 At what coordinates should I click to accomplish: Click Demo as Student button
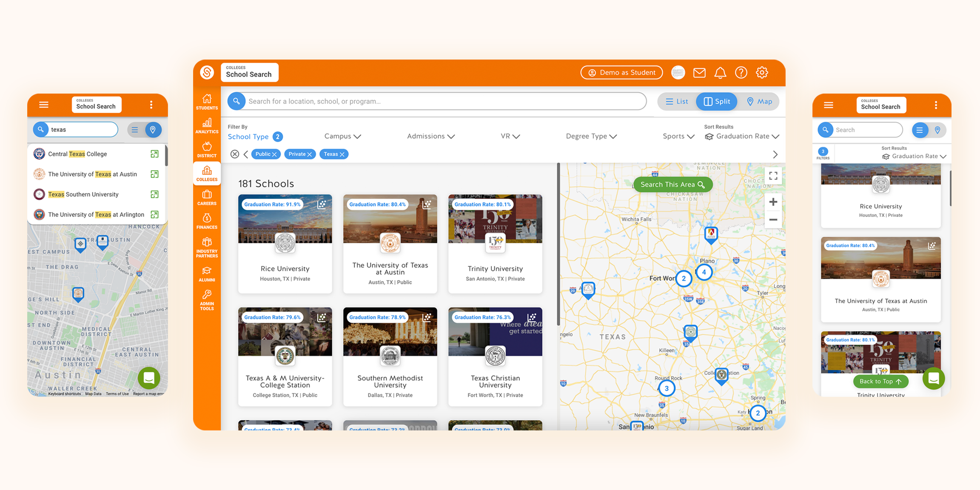(x=622, y=73)
